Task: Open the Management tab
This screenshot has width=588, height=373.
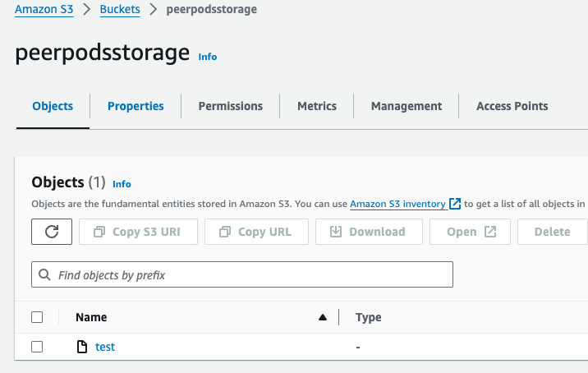Action: [407, 106]
